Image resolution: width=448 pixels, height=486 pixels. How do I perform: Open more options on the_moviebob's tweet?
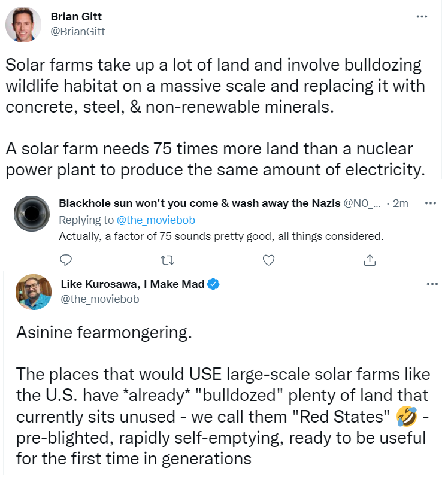click(x=432, y=284)
